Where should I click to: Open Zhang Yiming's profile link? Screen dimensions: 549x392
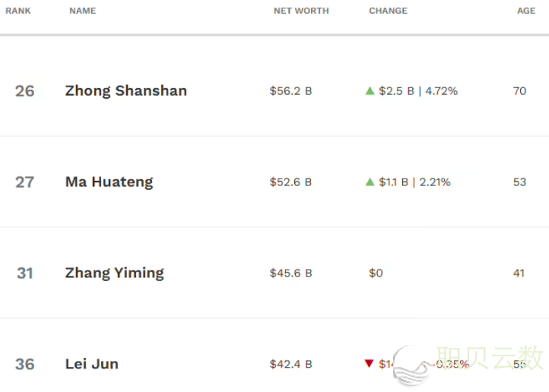click(114, 273)
